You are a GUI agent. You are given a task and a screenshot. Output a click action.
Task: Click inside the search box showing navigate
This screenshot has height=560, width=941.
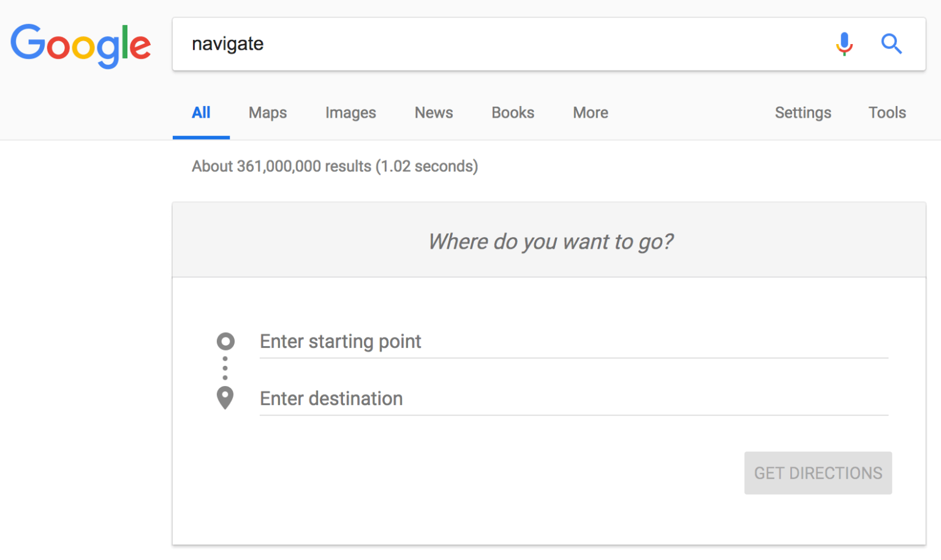coord(429,44)
